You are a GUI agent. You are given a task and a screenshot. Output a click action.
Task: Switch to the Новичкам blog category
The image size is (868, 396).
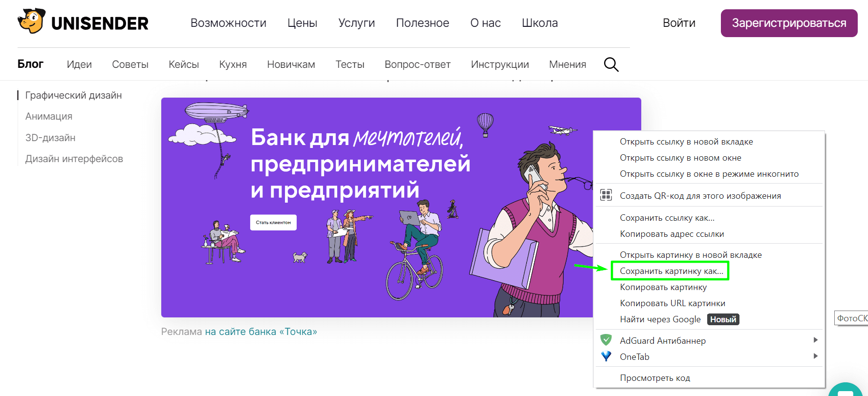click(291, 64)
